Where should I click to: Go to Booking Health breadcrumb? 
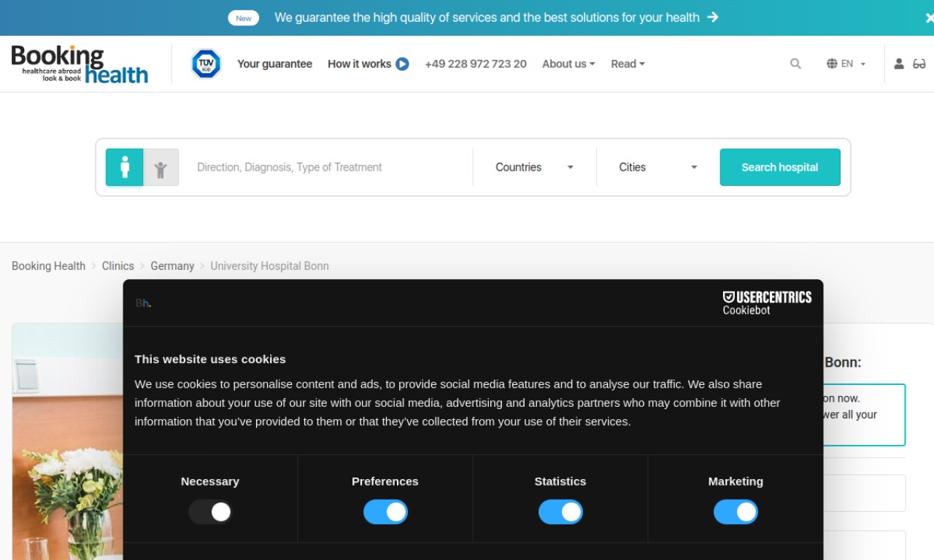coord(48,266)
